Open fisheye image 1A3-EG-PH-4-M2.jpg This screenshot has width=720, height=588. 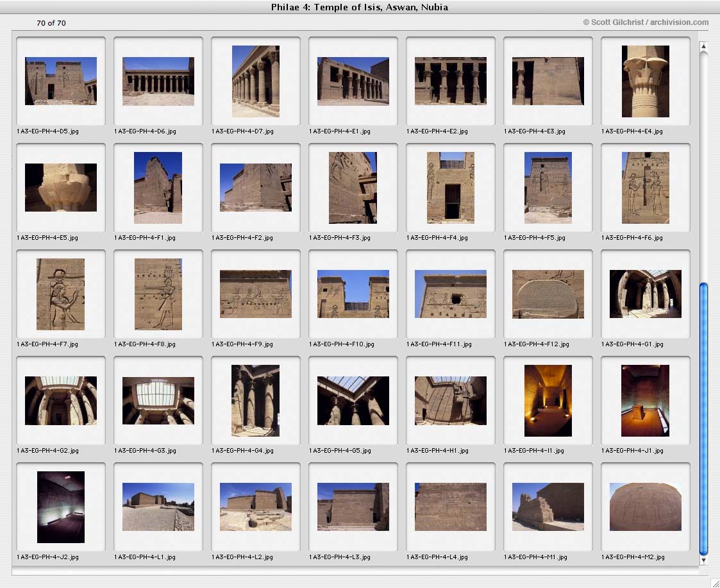pyautogui.click(x=645, y=507)
